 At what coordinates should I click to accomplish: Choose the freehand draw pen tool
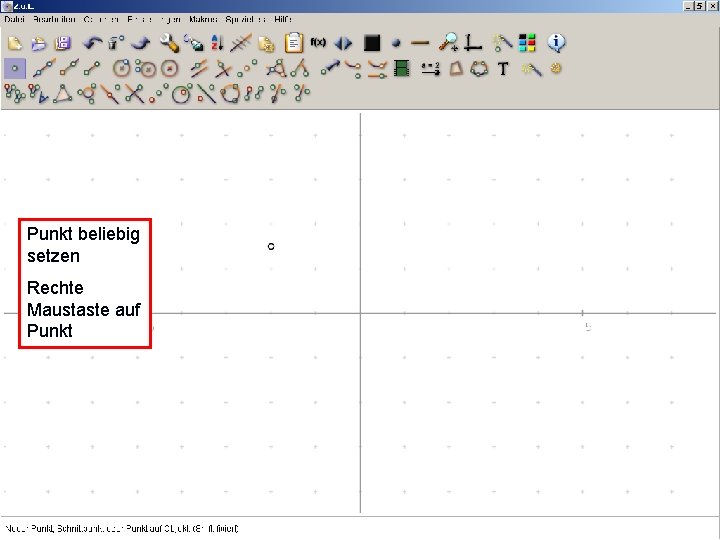pos(193,43)
